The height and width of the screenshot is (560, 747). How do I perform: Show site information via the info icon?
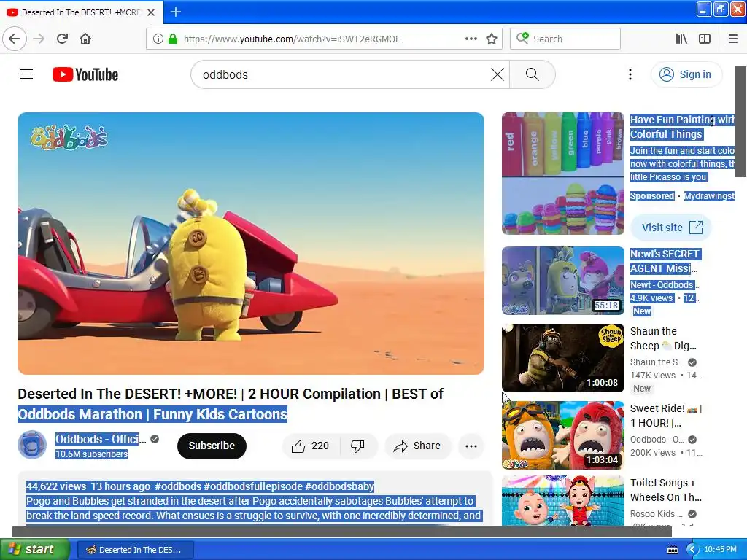(x=158, y=39)
